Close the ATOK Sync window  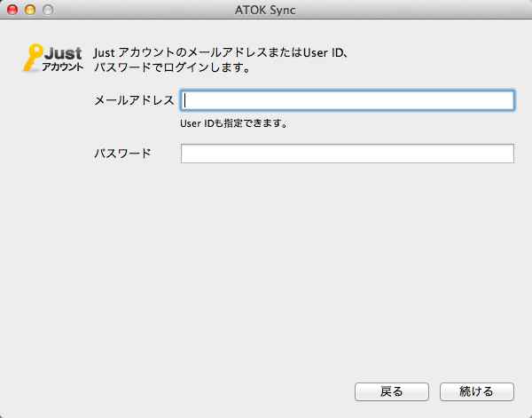click(12, 10)
